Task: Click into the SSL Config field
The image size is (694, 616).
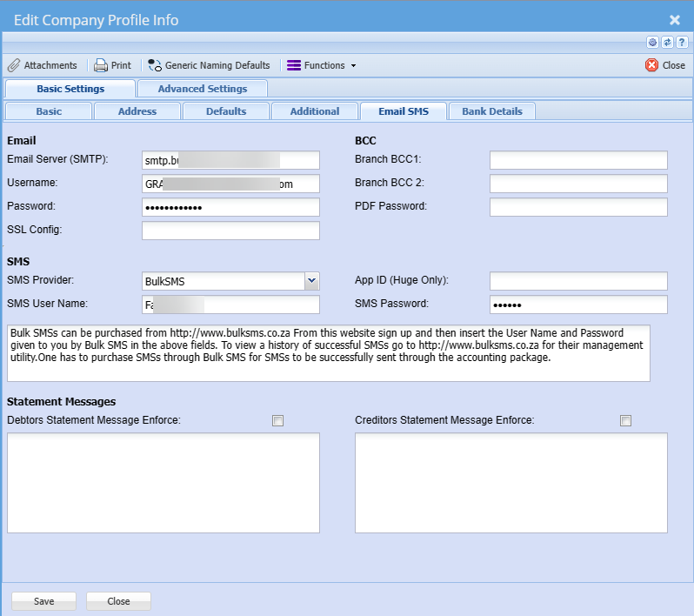Action: pyautogui.click(x=230, y=231)
